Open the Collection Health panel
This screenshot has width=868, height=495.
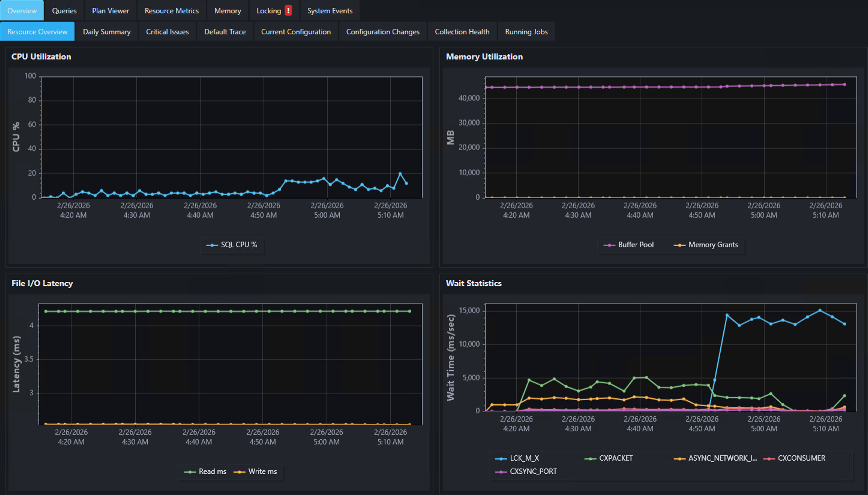coord(462,31)
